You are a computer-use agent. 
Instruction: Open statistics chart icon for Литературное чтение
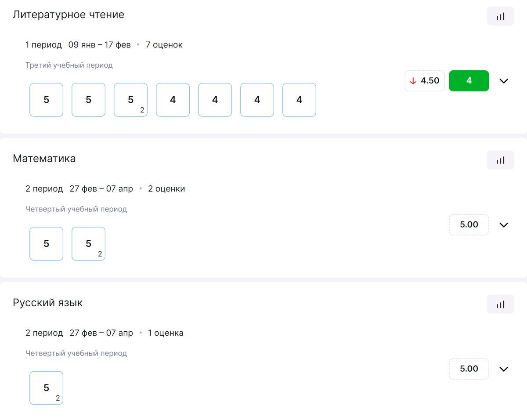tap(500, 16)
